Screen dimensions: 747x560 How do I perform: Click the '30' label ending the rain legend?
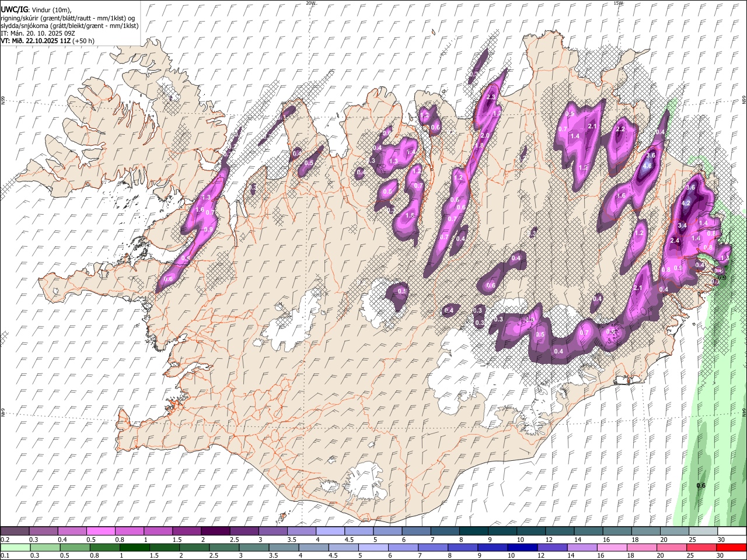[721, 555]
